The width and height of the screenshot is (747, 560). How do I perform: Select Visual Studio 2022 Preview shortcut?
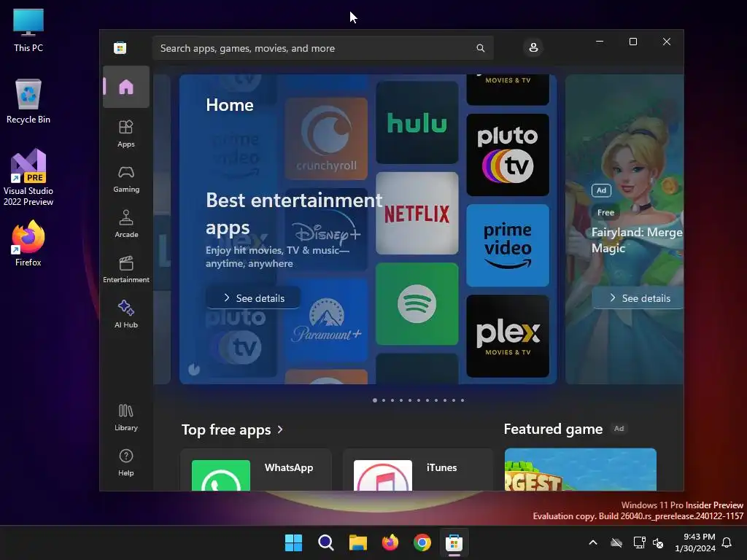(x=28, y=177)
